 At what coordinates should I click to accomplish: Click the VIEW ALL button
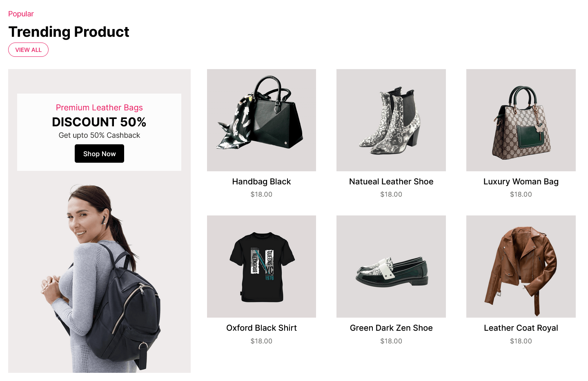click(x=28, y=50)
